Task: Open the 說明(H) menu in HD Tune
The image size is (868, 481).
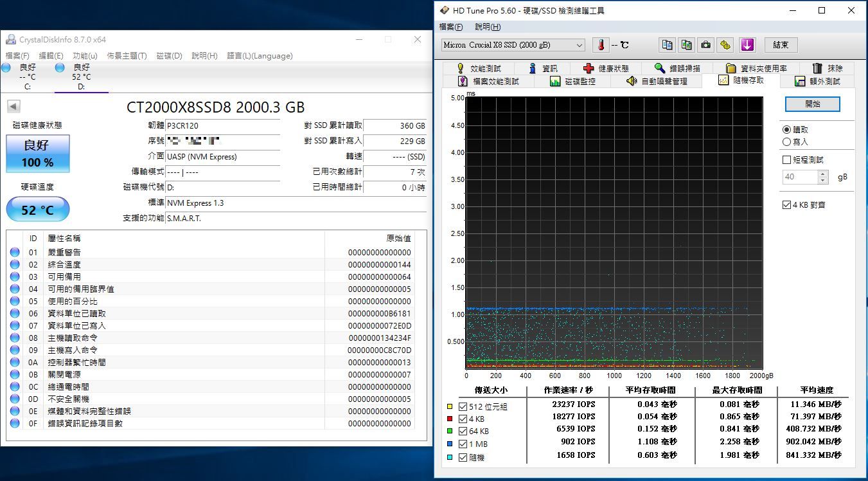Action: [x=488, y=27]
